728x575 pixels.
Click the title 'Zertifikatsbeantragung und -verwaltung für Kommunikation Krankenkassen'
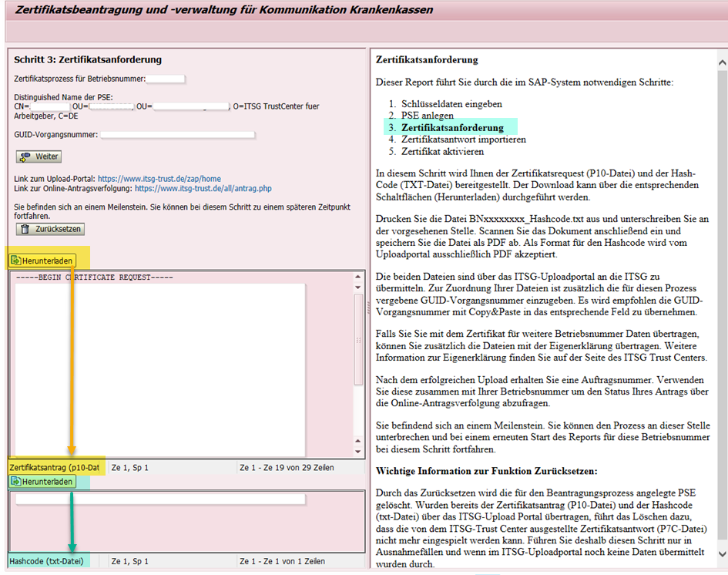[x=223, y=10]
